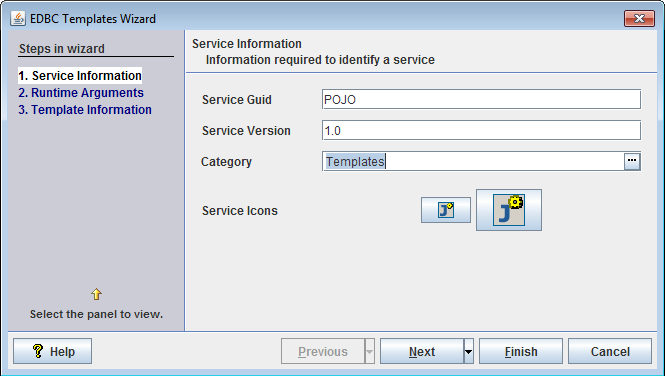665x376 pixels.
Task: Cancel the wizard
Action: [610, 351]
